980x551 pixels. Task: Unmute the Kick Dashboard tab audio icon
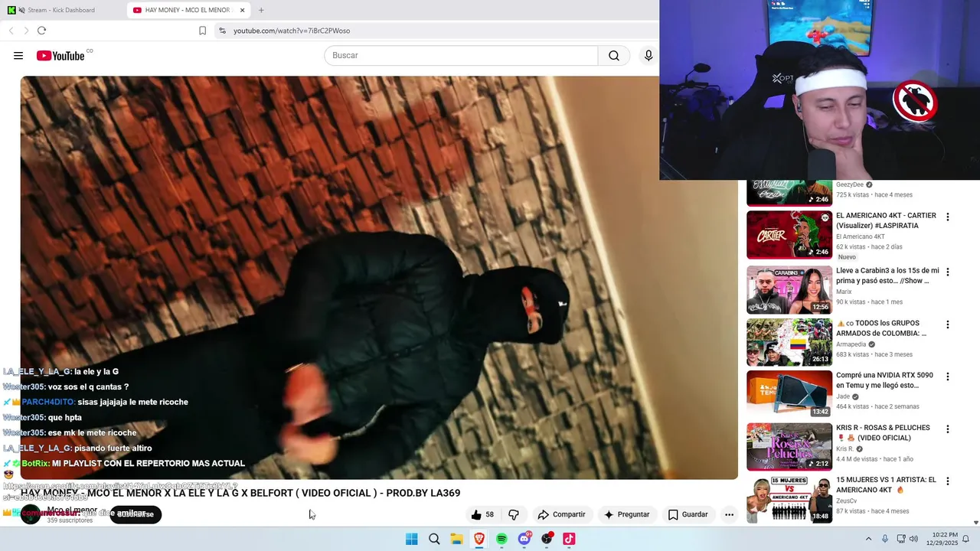pos(21,10)
